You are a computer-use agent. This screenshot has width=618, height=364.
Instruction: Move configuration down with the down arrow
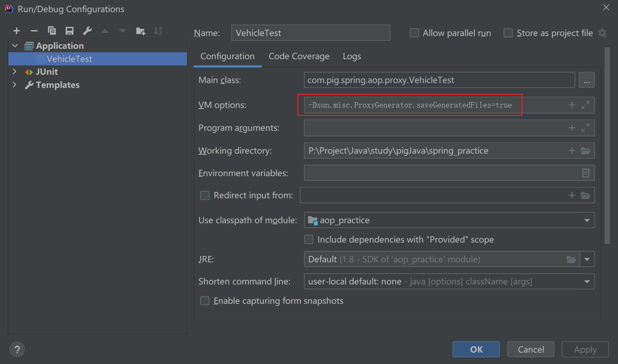pyautogui.click(x=123, y=31)
